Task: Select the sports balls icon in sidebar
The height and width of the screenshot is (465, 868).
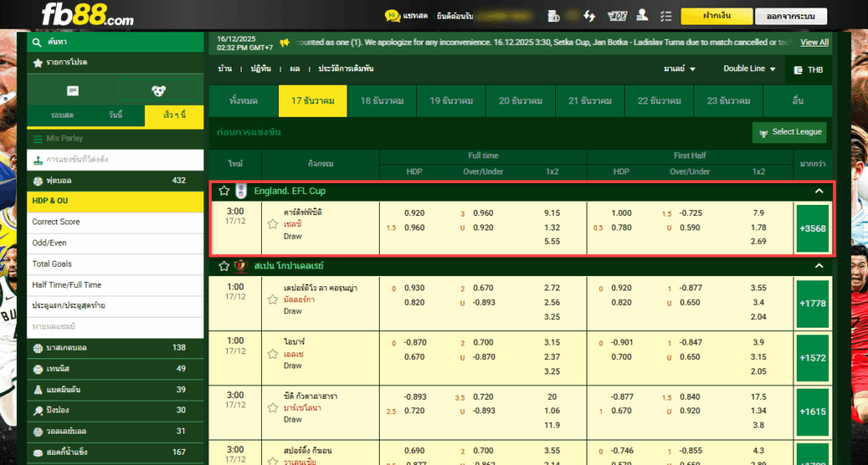Action: pos(159,91)
